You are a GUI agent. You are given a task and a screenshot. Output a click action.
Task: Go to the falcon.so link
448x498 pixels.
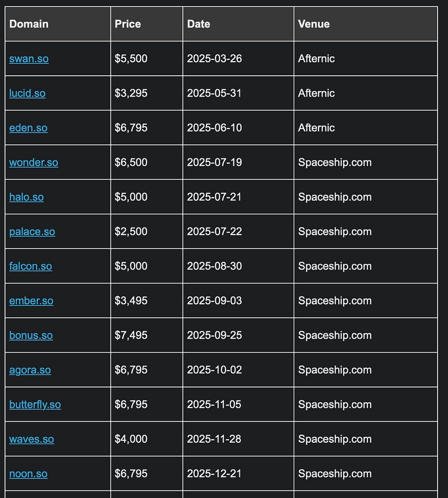30,266
